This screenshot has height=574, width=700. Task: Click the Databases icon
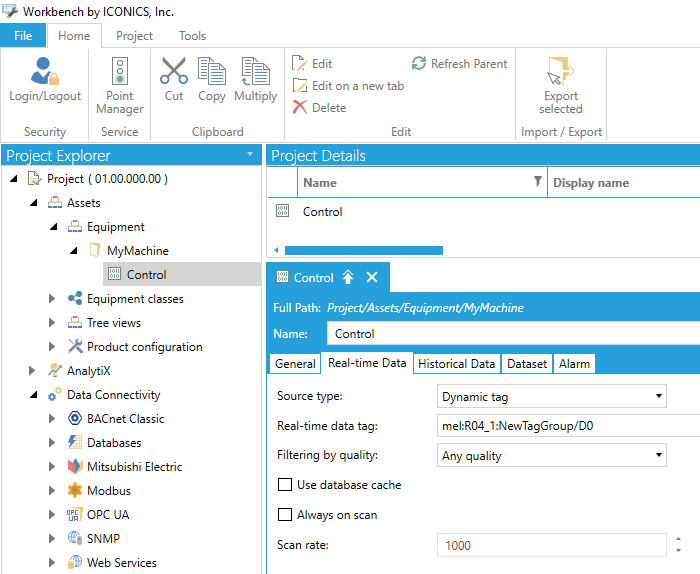(x=75, y=442)
